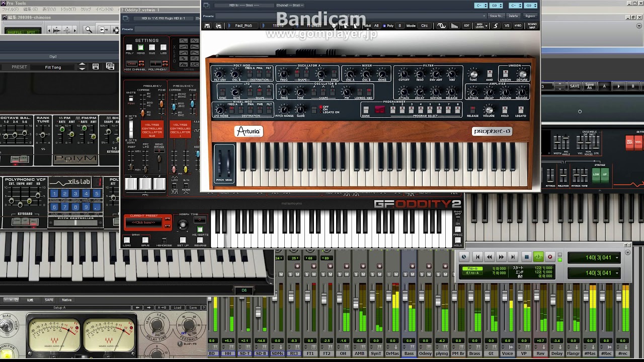
Task: Select MONO mode in Oddity2 settings
Action: point(141,48)
